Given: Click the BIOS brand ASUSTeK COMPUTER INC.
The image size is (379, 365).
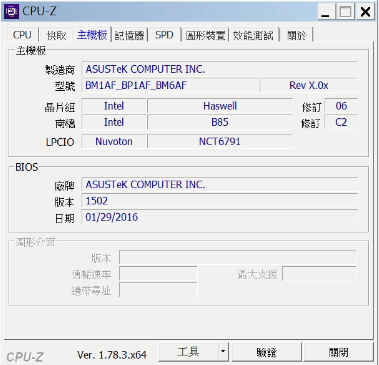Looking at the screenshot, I should click(x=219, y=185).
